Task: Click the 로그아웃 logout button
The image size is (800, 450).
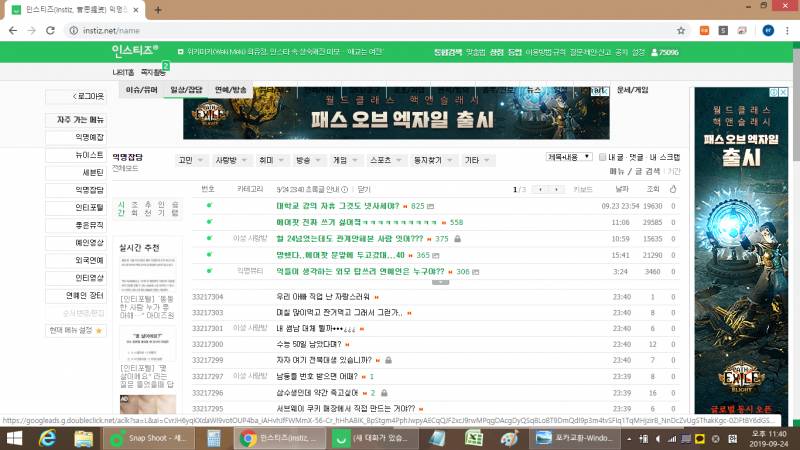Action: tap(76, 96)
